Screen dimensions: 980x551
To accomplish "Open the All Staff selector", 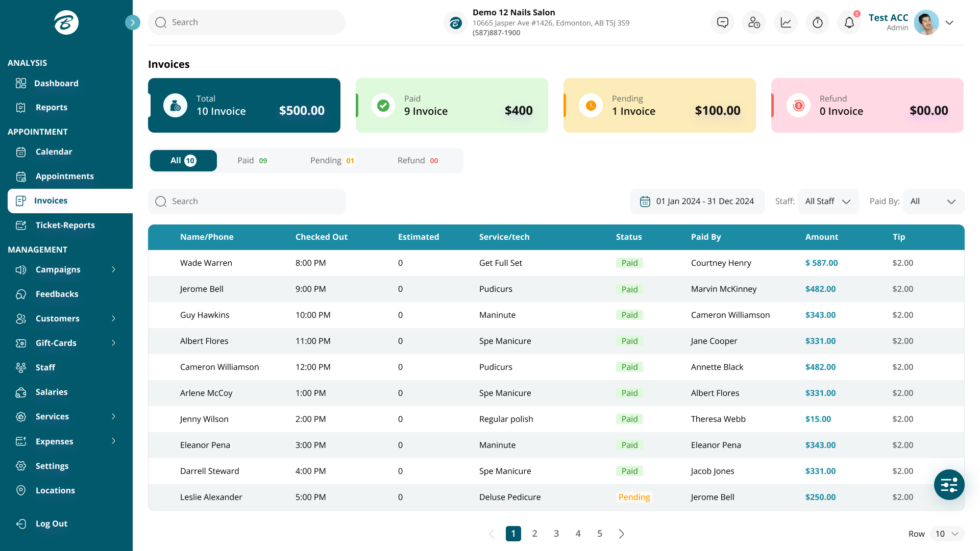I will (828, 201).
